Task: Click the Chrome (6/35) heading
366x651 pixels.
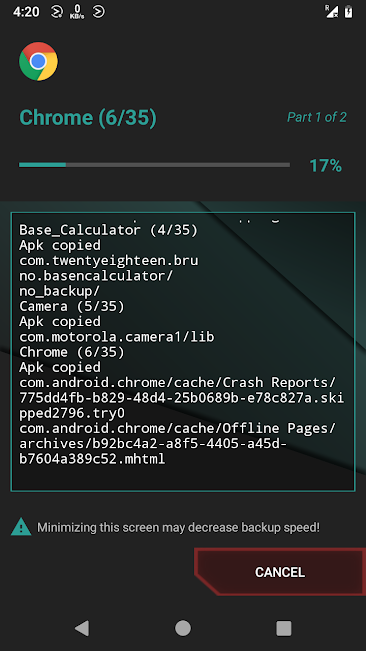Action: (88, 117)
